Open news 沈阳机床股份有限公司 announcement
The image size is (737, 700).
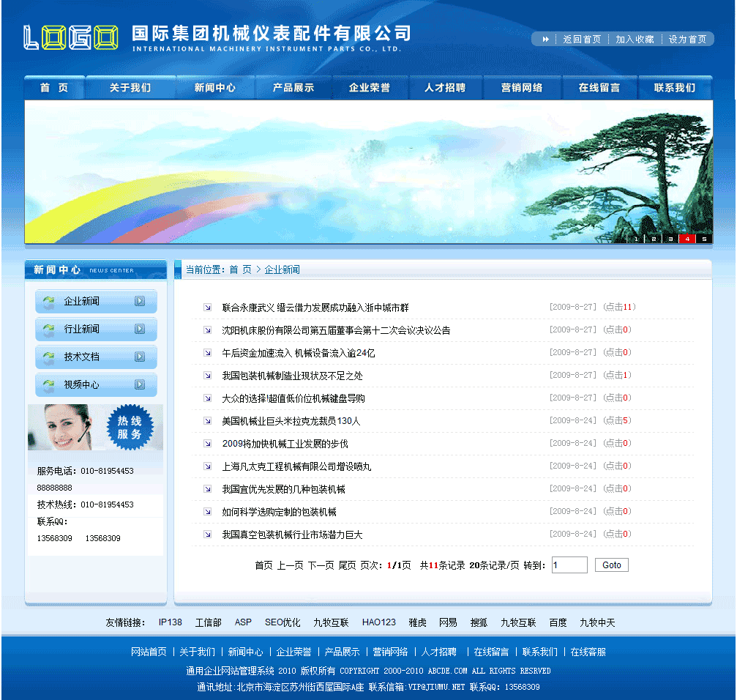[336, 330]
